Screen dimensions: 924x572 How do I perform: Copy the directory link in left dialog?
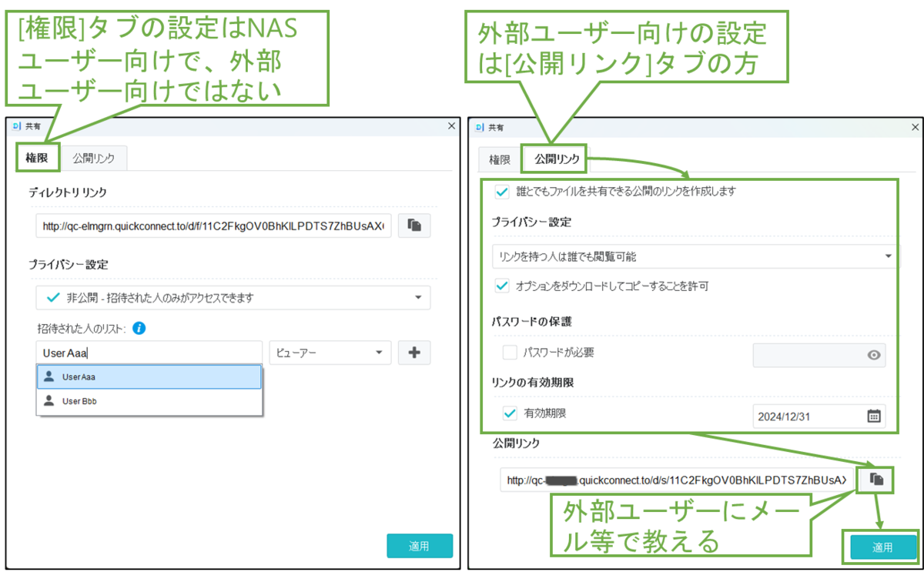[x=414, y=226]
